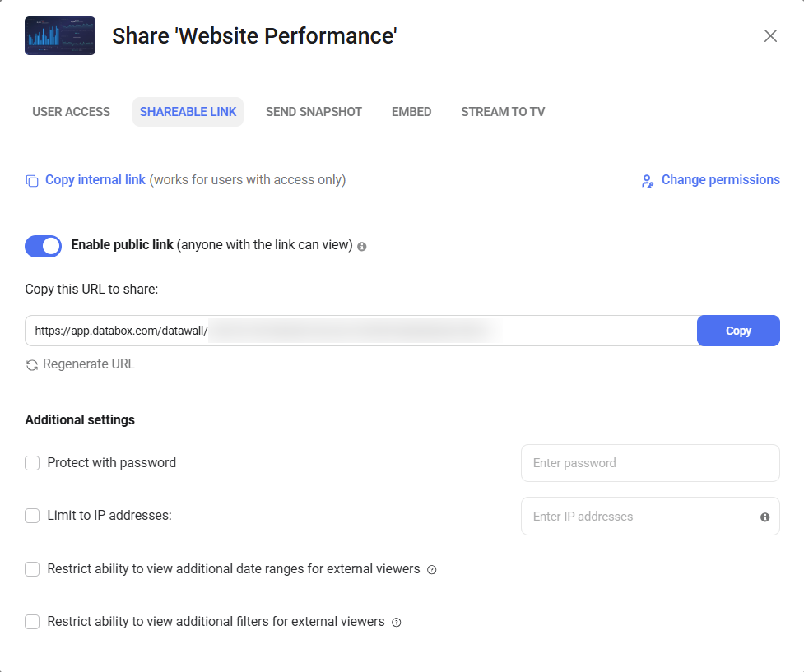Focus the Enter IP addresses field
804x672 pixels.
tap(650, 517)
